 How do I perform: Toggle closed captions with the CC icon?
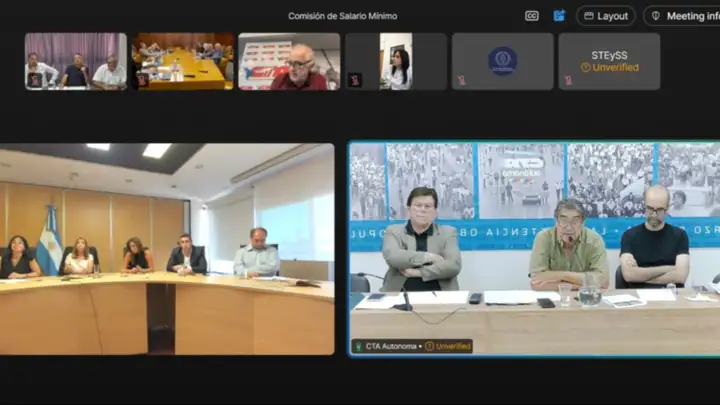coord(532,16)
